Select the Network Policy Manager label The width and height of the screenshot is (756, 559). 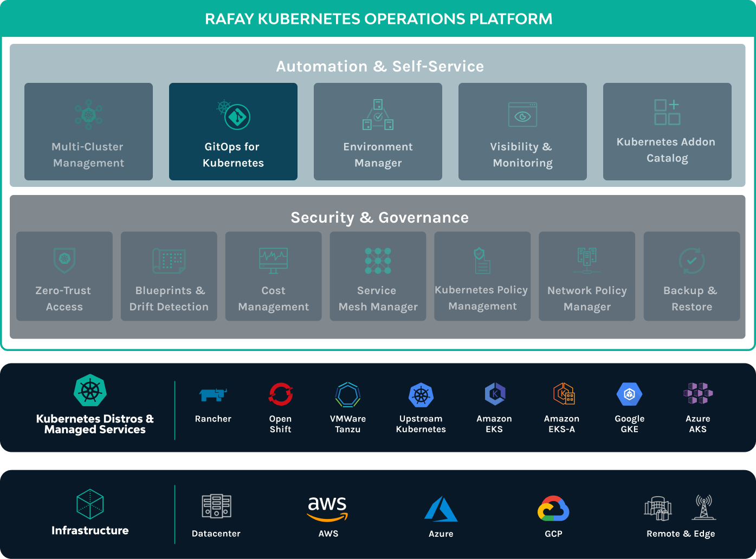[x=587, y=298]
